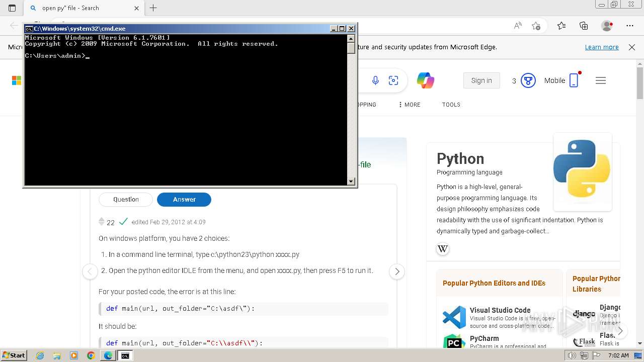This screenshot has width=644, height=362.
Task: Open the Wikipedia W icon link
Action: [x=443, y=249]
